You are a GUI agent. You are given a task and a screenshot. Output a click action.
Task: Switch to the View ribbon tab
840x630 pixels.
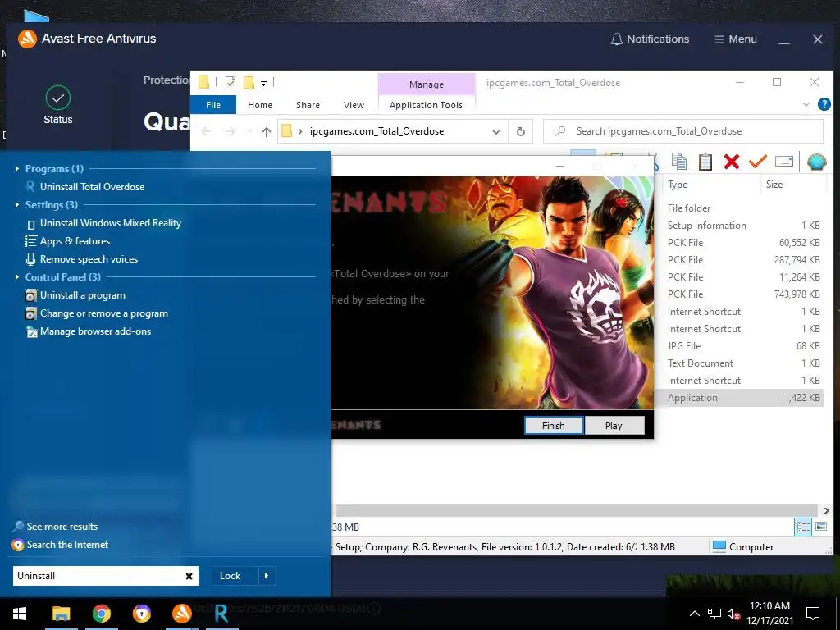(354, 105)
